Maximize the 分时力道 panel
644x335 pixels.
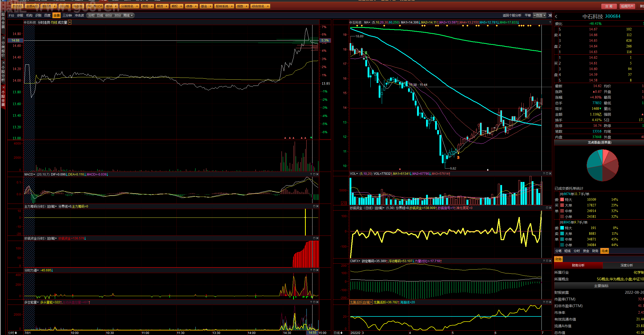click(x=314, y=270)
